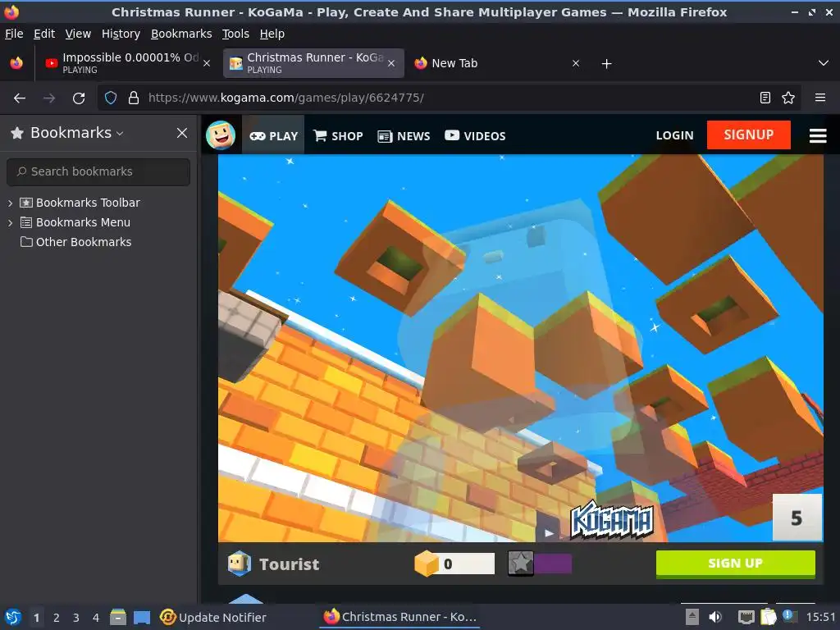840x630 pixels.
Task: Open the File menu
Action: 14,34
